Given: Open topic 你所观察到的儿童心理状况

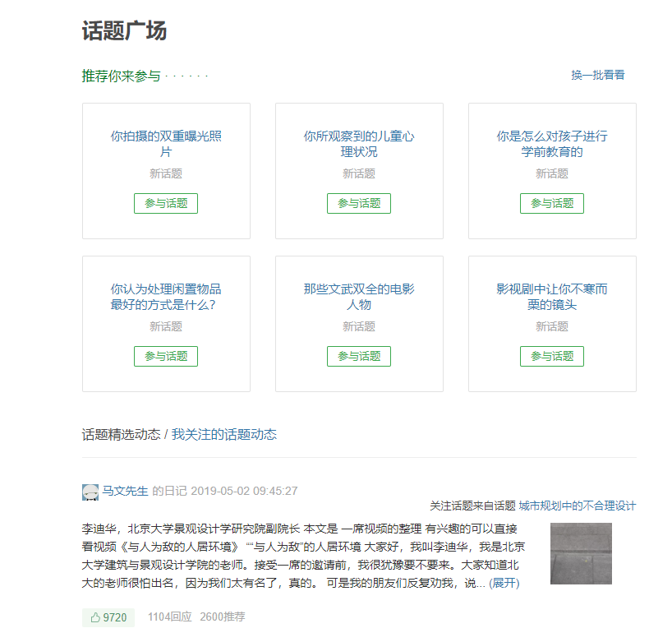Looking at the screenshot, I should click(x=359, y=144).
